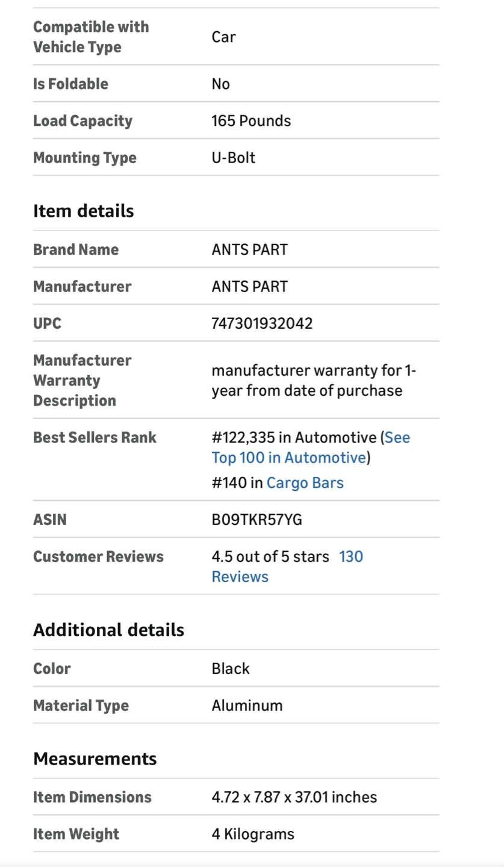Click the Additional details section heading
504x867 pixels.
coord(108,630)
